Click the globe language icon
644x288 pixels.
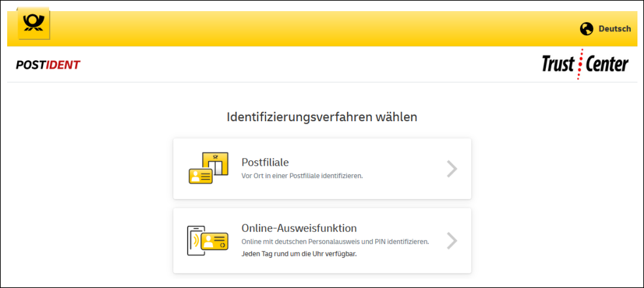586,29
